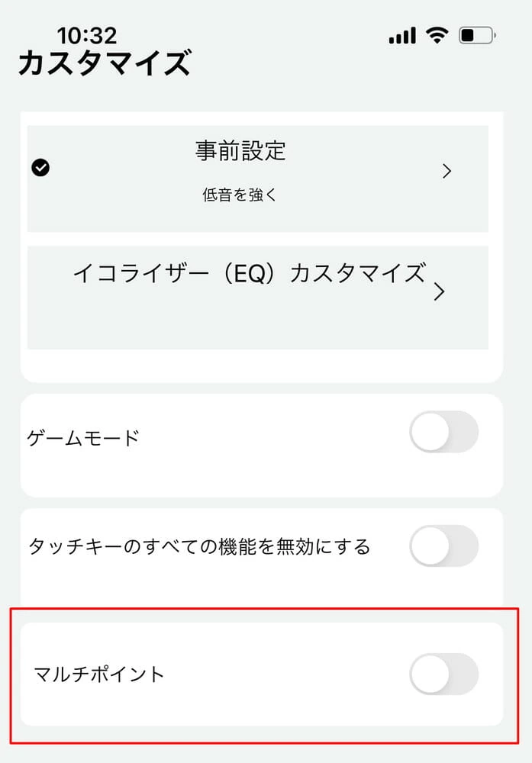Tap the タッチキーのすべての機能を無効にする label
This screenshot has height=763, width=532.
point(199,546)
